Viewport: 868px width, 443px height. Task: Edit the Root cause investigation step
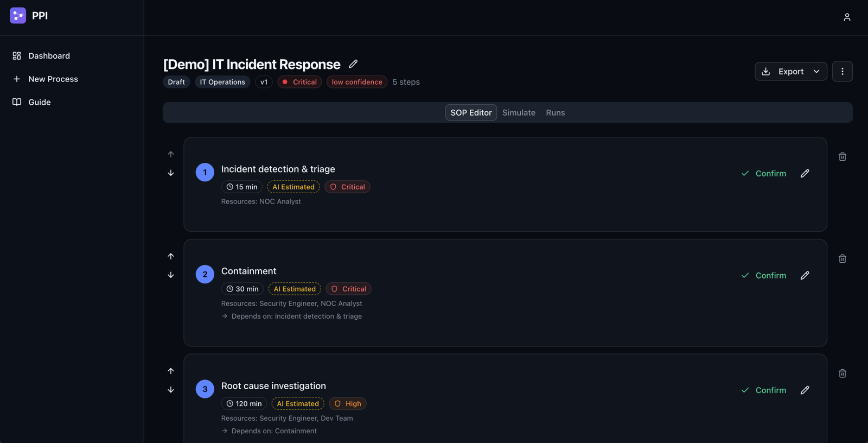pyautogui.click(x=805, y=390)
